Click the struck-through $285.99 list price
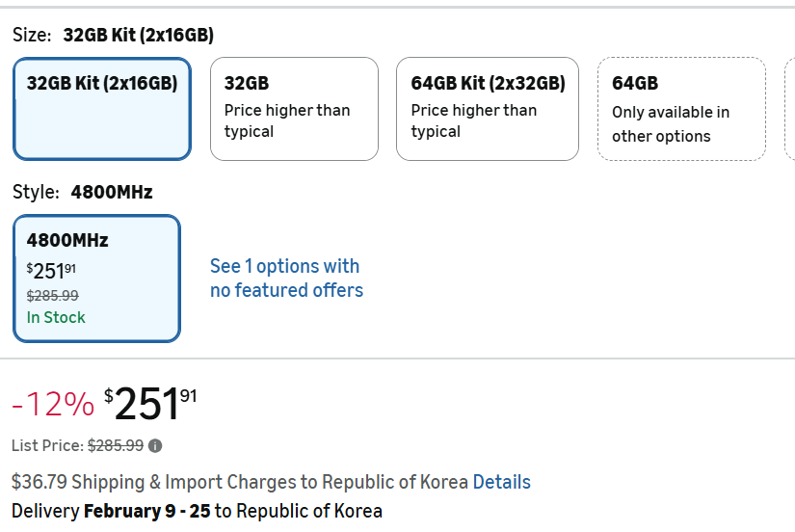Viewport: 795px width, 532px height. tap(115, 446)
